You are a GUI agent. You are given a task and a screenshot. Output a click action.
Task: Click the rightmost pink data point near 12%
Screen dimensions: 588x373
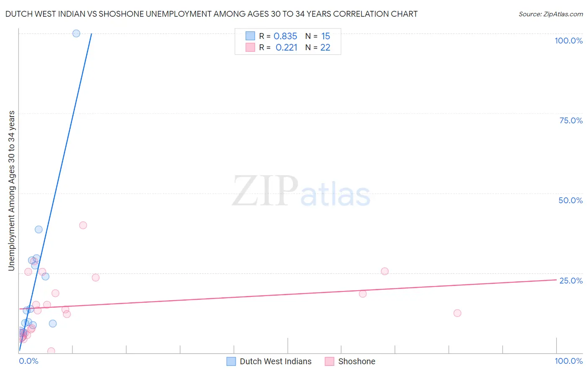[x=457, y=313]
